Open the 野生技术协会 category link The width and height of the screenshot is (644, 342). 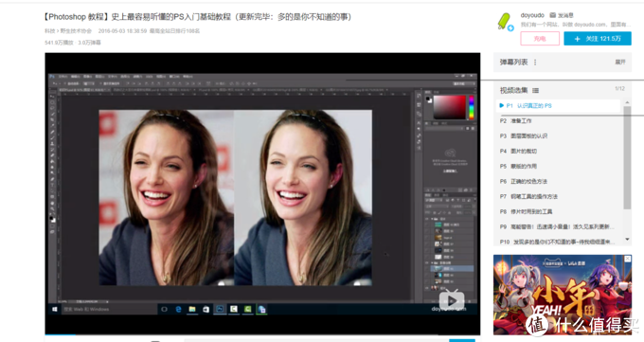(76, 31)
